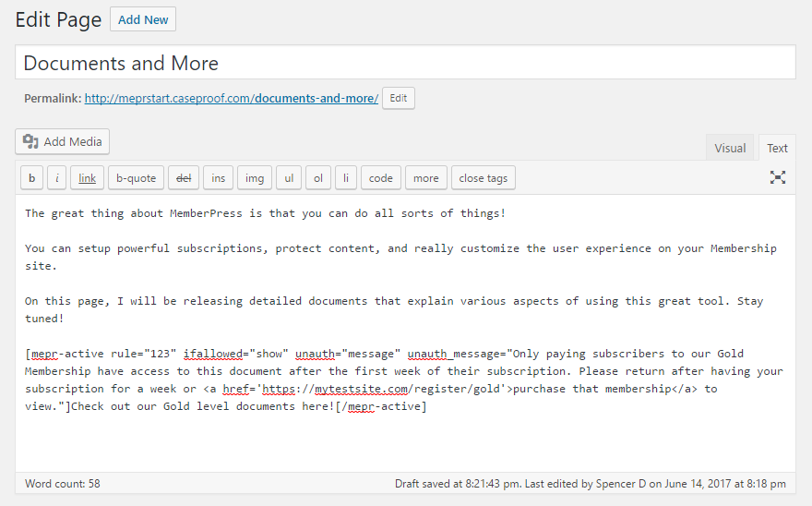Screen dimensions: 812x506
Task: Insert bold tag with b button
Action: pos(31,178)
